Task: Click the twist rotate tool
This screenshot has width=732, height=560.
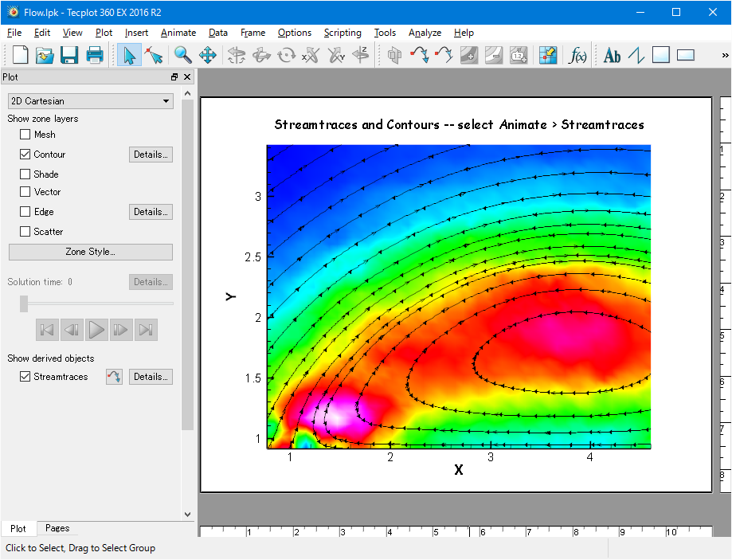Action: click(286, 55)
